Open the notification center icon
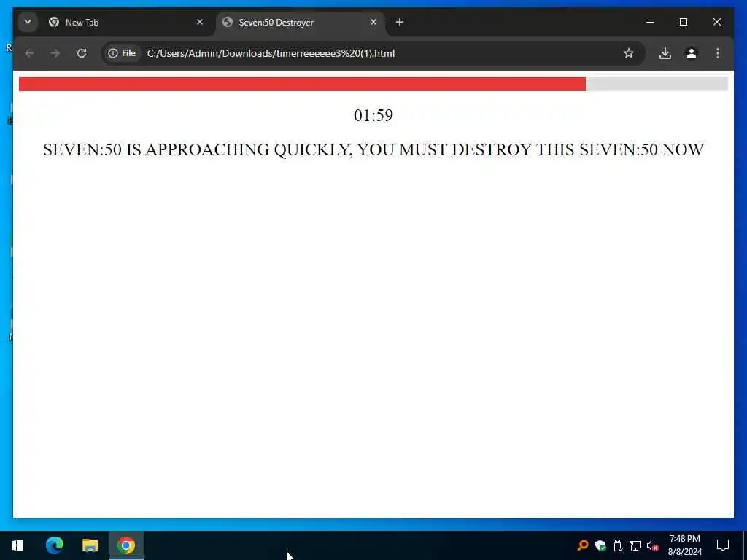The height and width of the screenshot is (560, 747). [x=723, y=545]
